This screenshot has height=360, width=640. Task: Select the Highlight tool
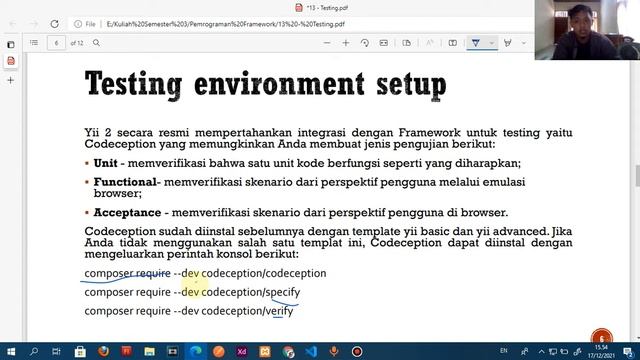(508, 42)
